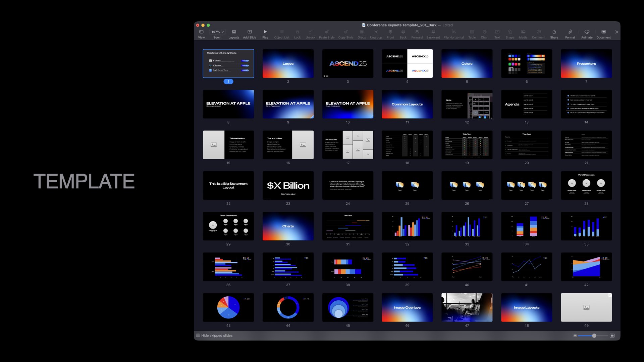
Task: Expand the toolbar overflow chevron
Action: [616, 32]
